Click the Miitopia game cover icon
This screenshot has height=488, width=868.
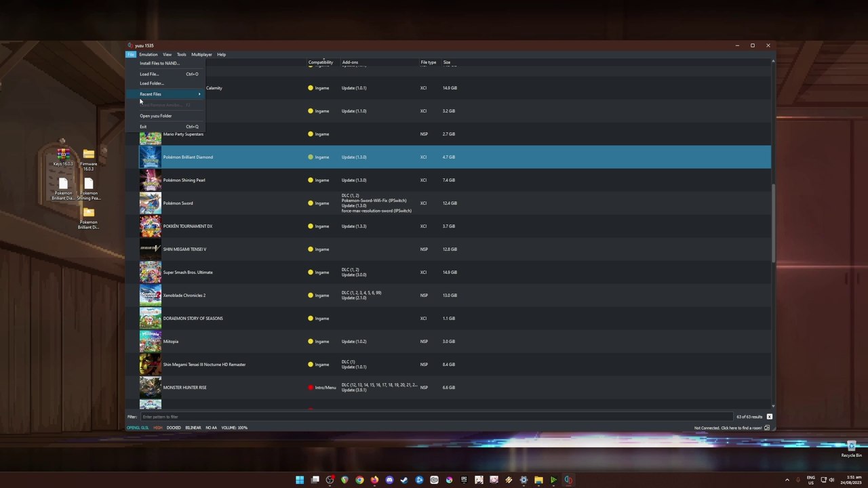pos(150,342)
